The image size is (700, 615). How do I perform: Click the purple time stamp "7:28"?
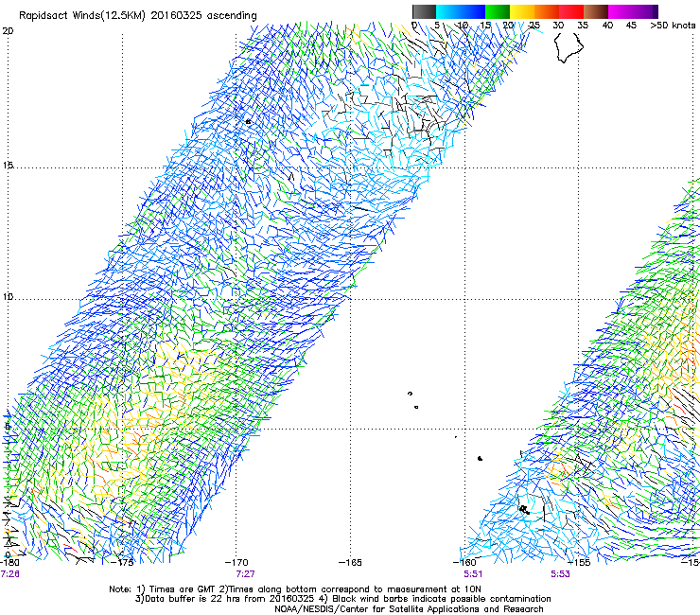click(x=9, y=574)
